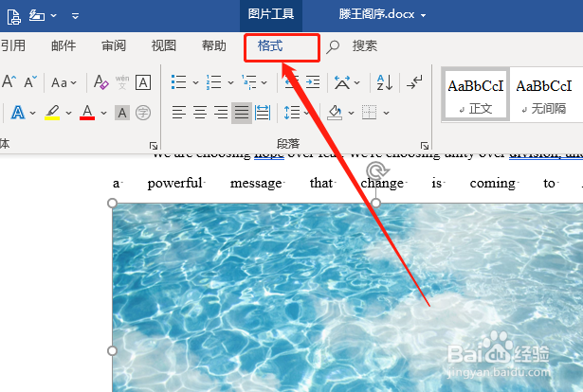Apply yellow text highlight color
583x392 pixels.
pos(52,113)
